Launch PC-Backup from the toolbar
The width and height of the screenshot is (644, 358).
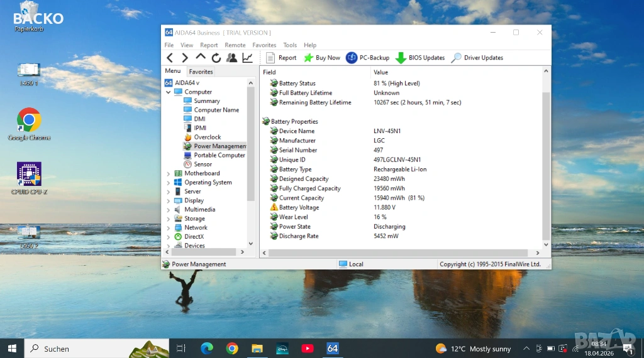click(x=367, y=58)
